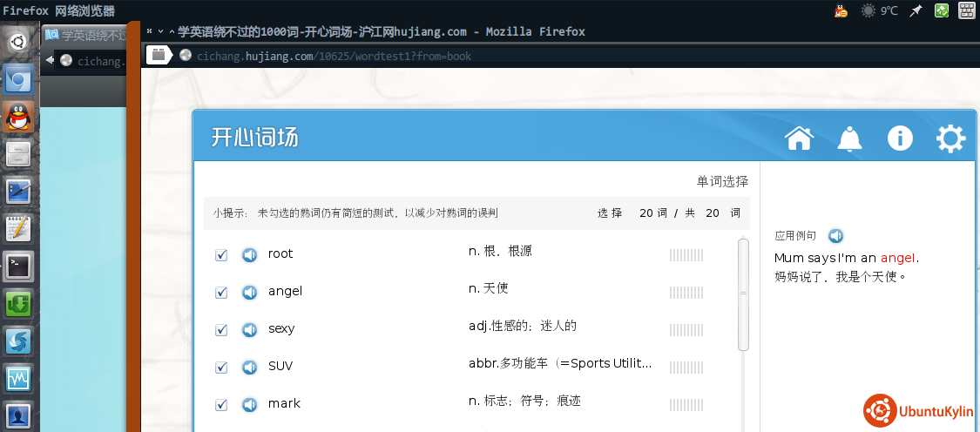Go to the home page icon

pyautogui.click(x=799, y=138)
